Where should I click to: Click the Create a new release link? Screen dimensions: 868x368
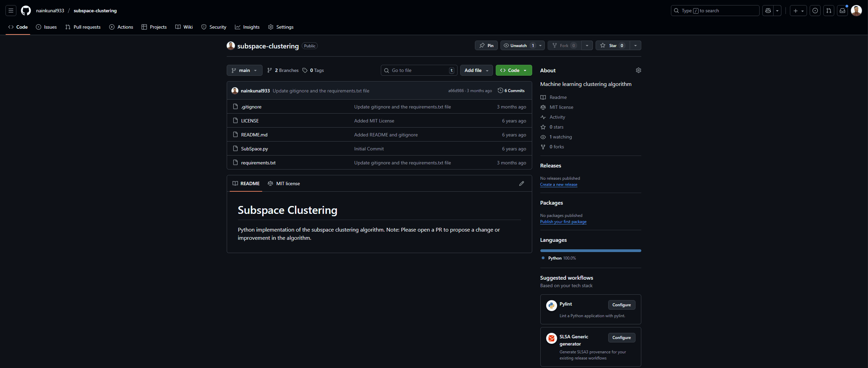click(x=559, y=184)
